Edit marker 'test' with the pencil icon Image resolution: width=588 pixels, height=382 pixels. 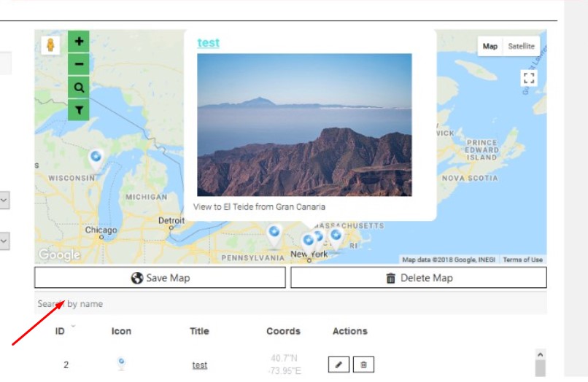coord(339,365)
